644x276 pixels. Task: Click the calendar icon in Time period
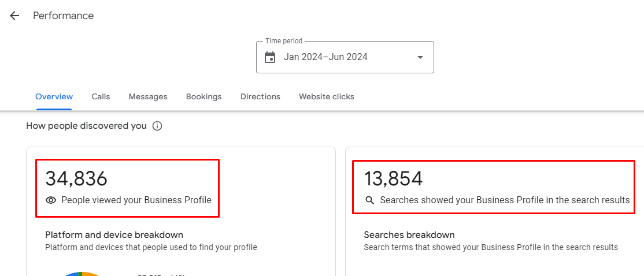(x=270, y=57)
